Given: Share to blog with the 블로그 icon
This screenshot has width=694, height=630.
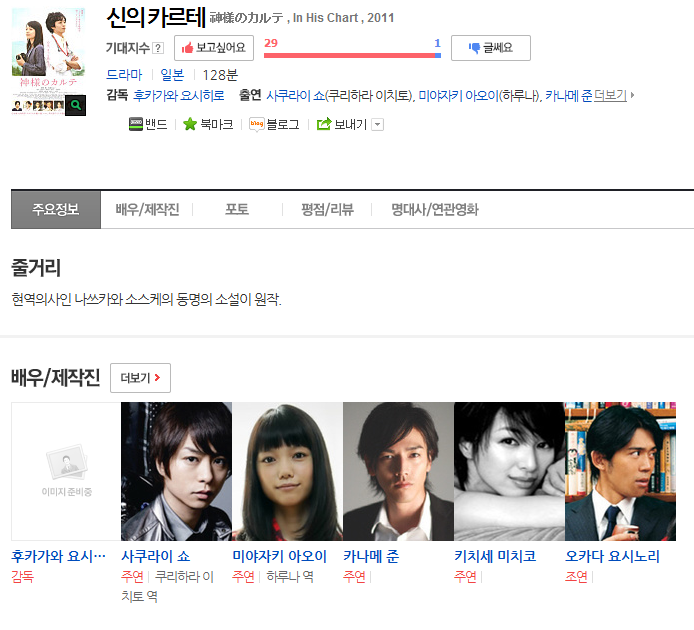Looking at the screenshot, I should (257, 124).
